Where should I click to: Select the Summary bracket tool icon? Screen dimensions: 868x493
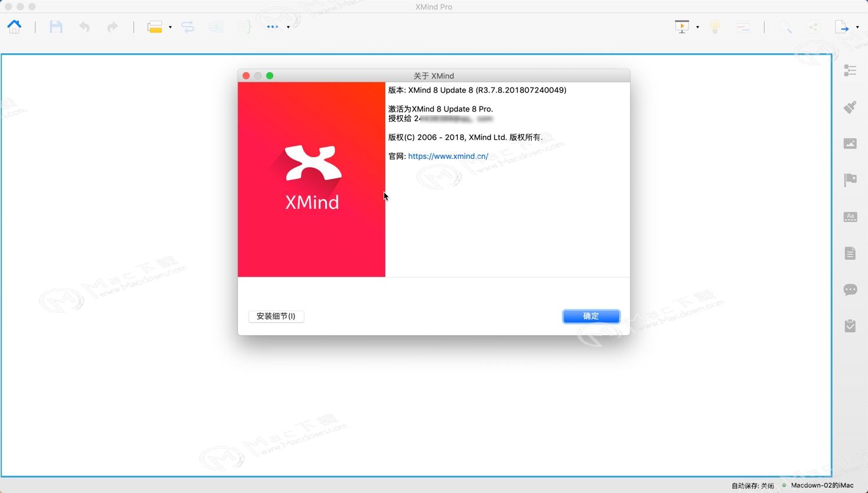[x=244, y=27]
